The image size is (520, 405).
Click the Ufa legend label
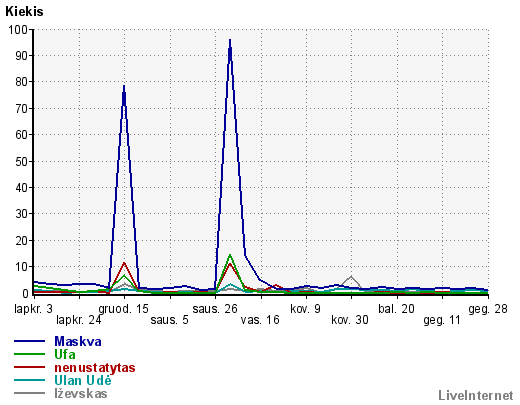pos(65,354)
